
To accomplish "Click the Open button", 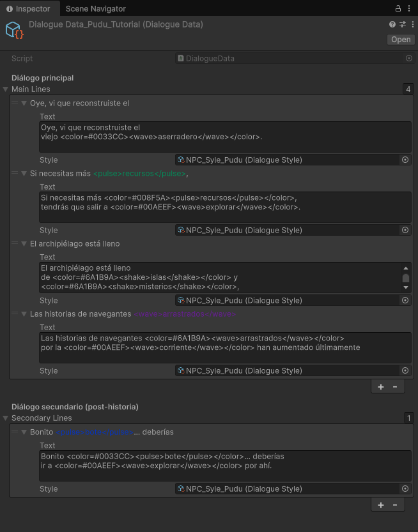I will pyautogui.click(x=401, y=40).
